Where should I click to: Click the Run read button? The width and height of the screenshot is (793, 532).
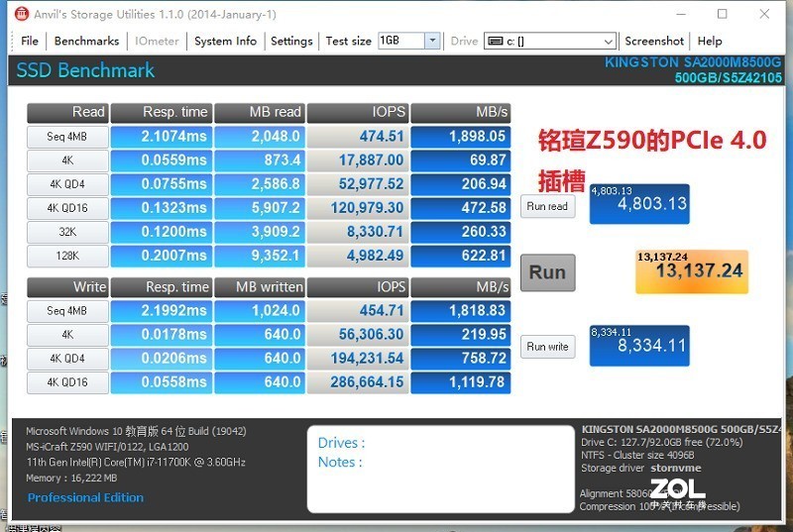point(548,206)
